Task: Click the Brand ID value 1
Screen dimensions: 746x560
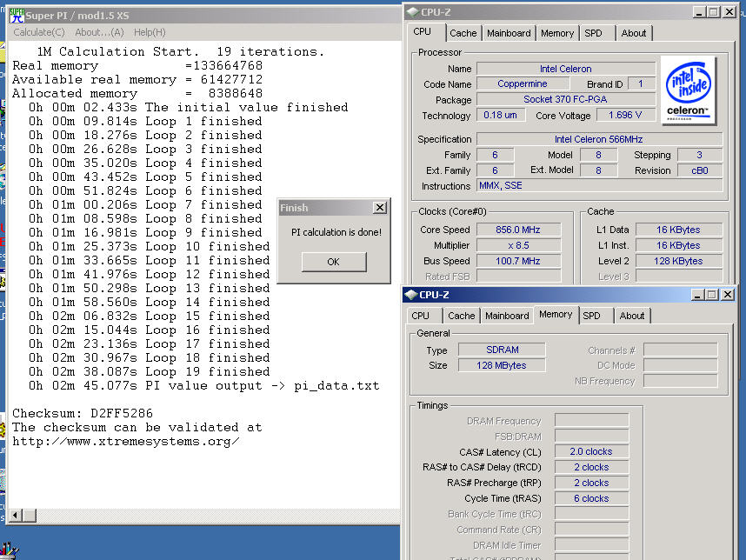Action: 641,83
